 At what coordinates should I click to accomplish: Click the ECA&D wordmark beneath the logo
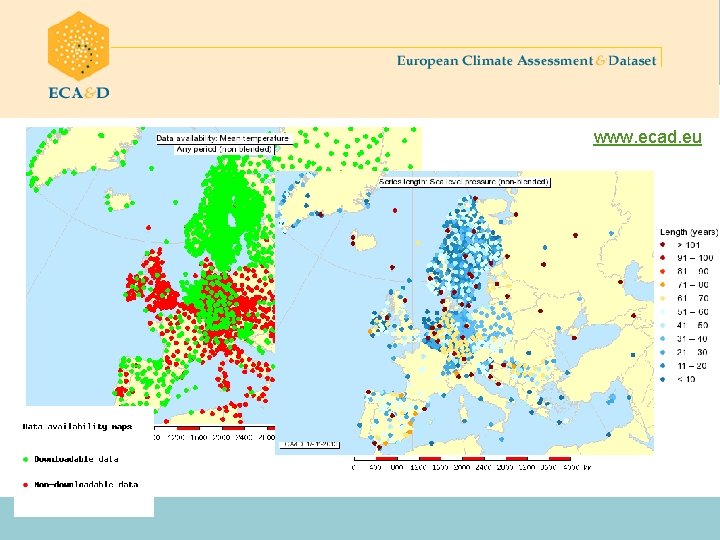coord(79,93)
